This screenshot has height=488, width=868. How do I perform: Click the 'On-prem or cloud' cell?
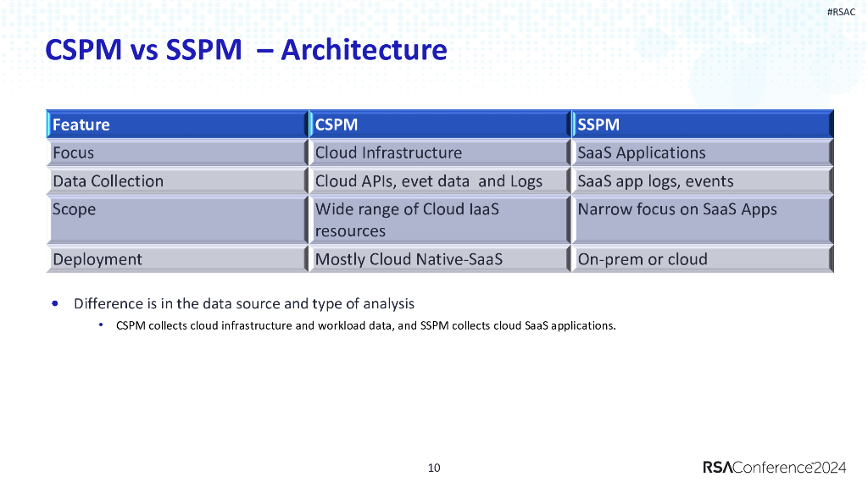pos(703,259)
